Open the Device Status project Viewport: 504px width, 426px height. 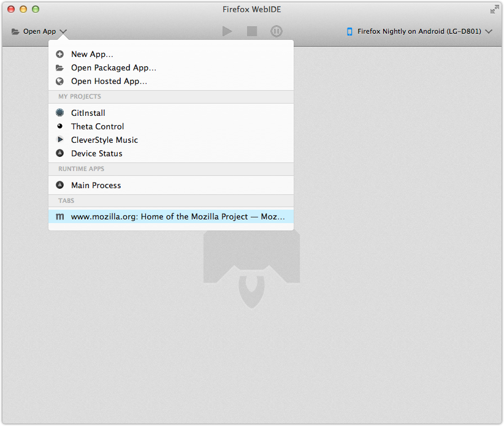coord(170,153)
